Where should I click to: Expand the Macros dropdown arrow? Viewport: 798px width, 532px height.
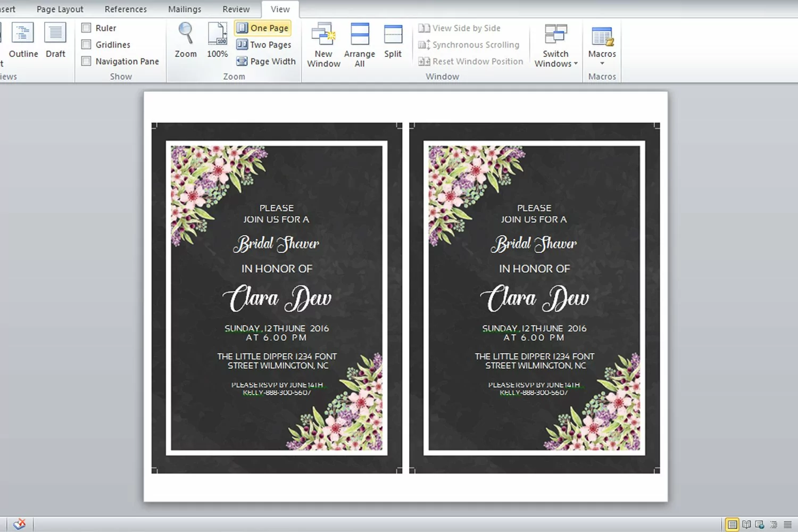(602, 64)
